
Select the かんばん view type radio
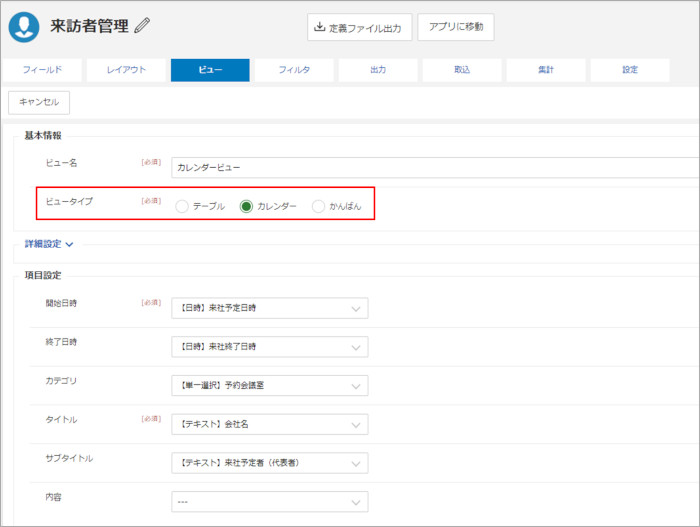point(318,206)
